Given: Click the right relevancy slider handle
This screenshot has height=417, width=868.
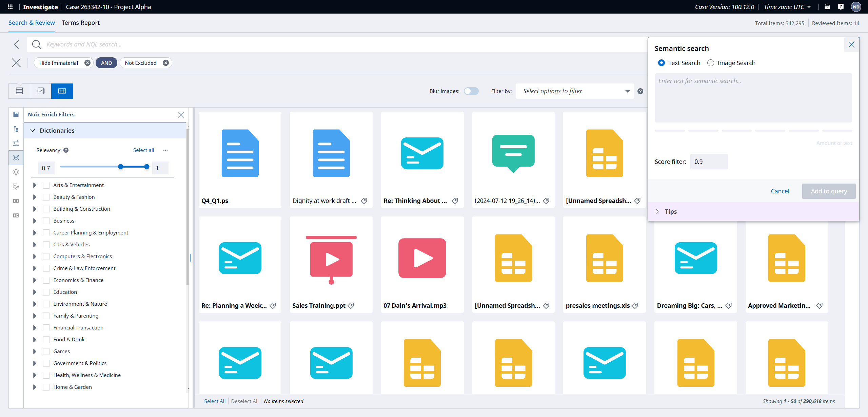Looking at the screenshot, I should [x=146, y=167].
